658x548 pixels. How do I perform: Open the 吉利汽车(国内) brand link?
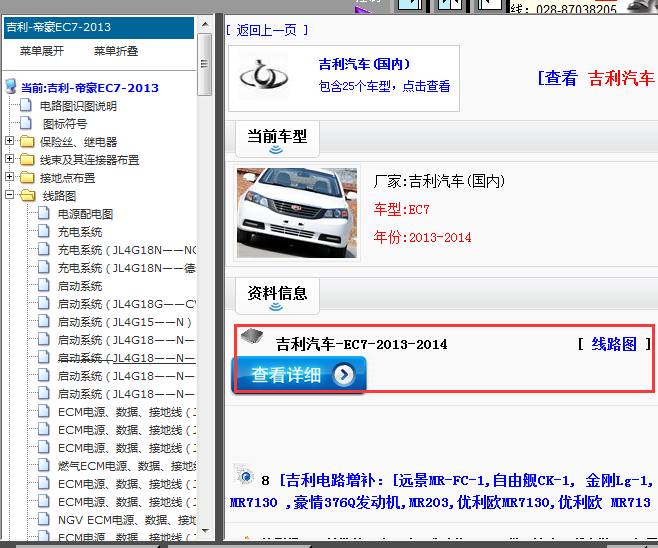point(364,64)
